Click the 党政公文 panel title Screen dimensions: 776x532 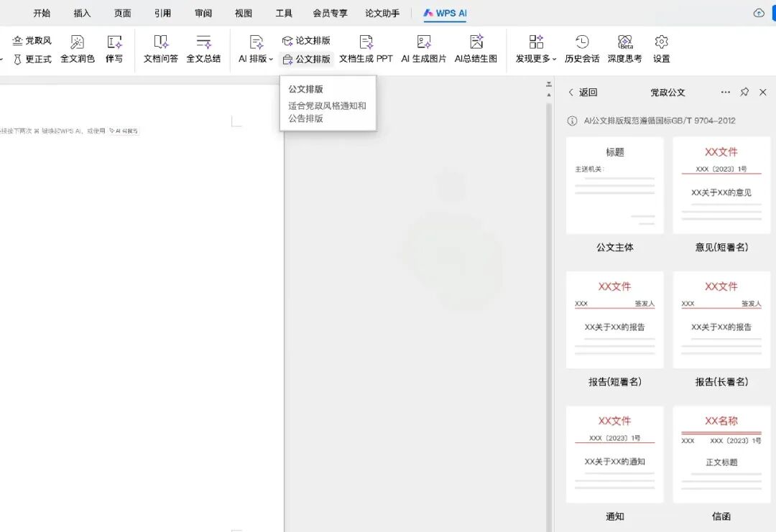(668, 93)
